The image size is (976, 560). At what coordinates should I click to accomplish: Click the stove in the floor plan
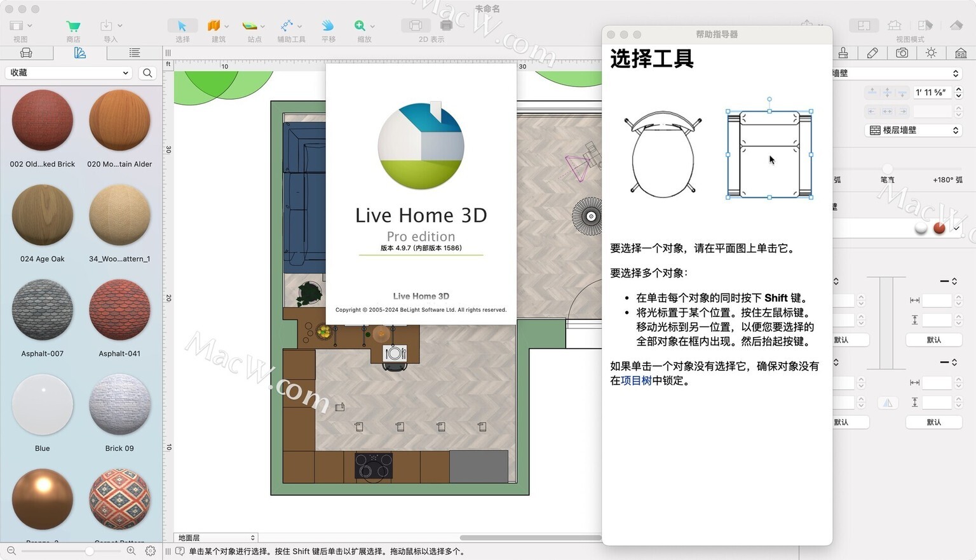[x=374, y=466]
